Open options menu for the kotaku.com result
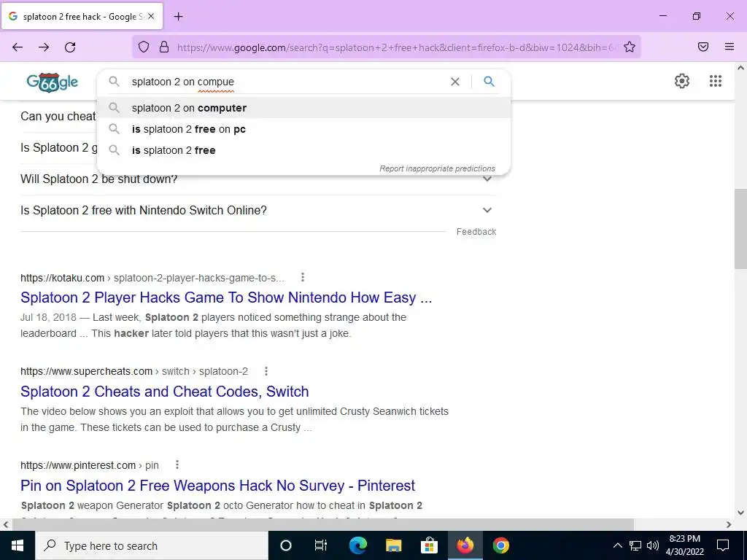 tap(303, 277)
